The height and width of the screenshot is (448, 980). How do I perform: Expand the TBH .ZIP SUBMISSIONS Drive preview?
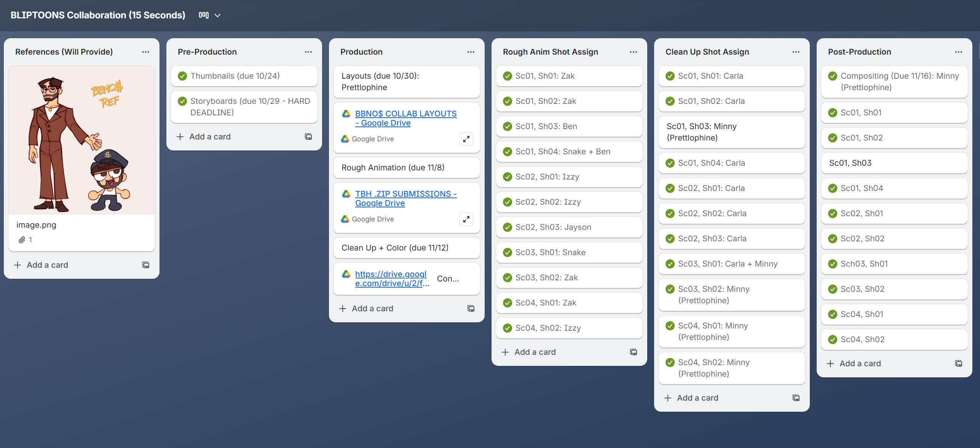(x=466, y=219)
